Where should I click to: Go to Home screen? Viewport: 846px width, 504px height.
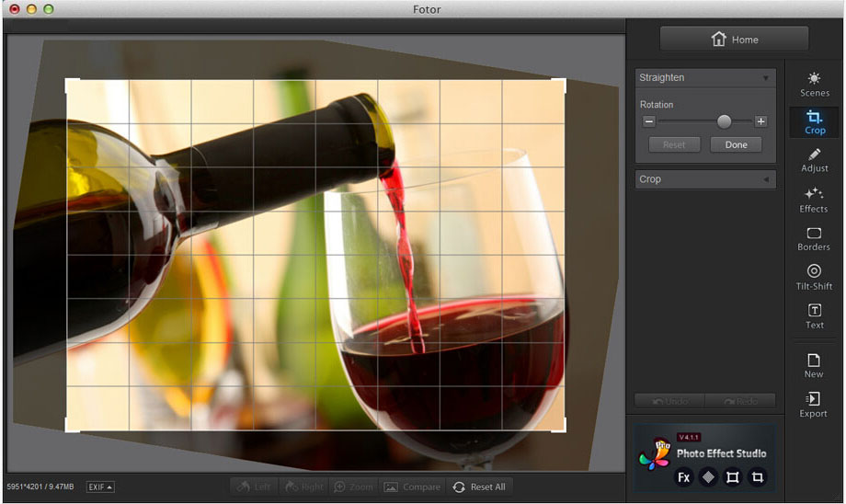click(x=735, y=40)
